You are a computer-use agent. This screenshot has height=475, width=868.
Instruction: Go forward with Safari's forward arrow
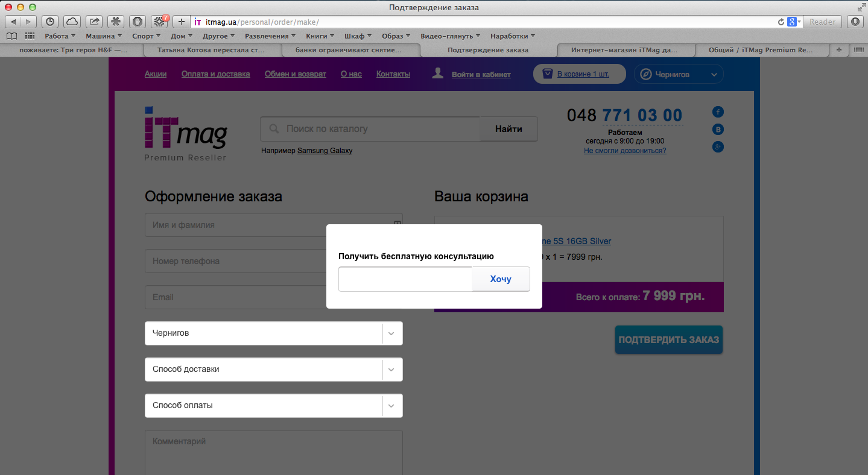28,22
